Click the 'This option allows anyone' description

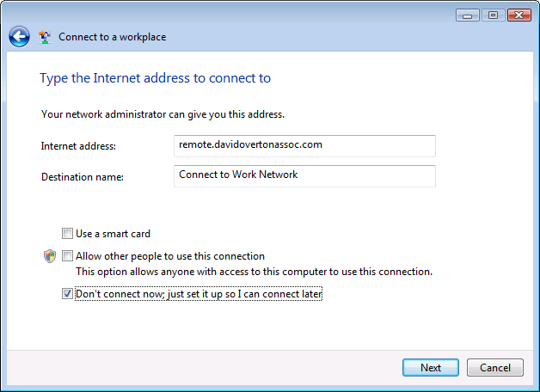pos(255,272)
